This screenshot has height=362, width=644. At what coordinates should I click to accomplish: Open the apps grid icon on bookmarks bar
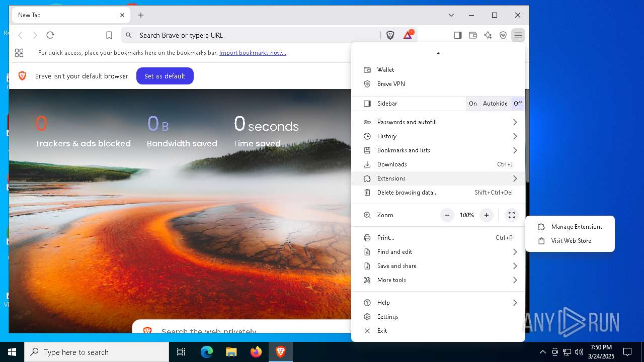[x=19, y=53]
